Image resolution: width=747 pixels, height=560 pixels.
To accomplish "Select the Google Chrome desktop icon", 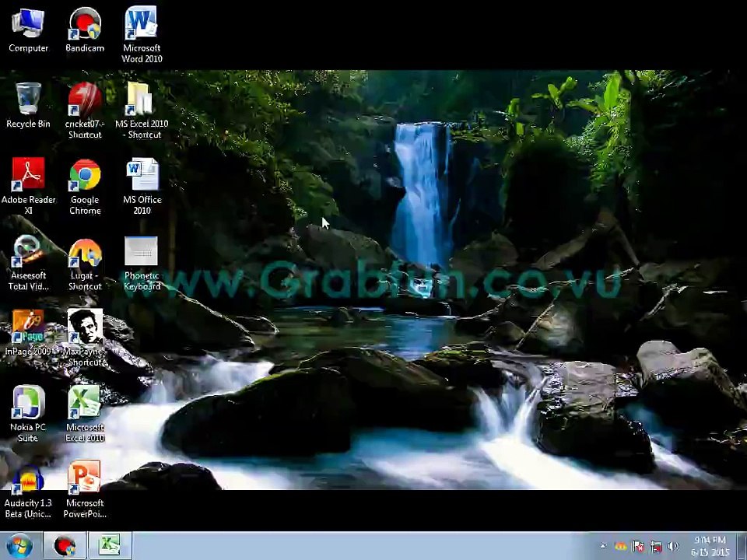I will pos(85,186).
